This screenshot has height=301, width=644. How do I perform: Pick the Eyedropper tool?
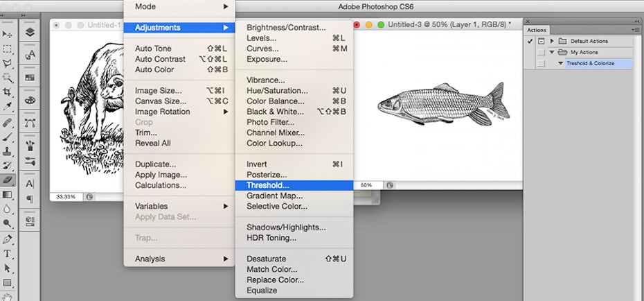pyautogui.click(x=8, y=106)
